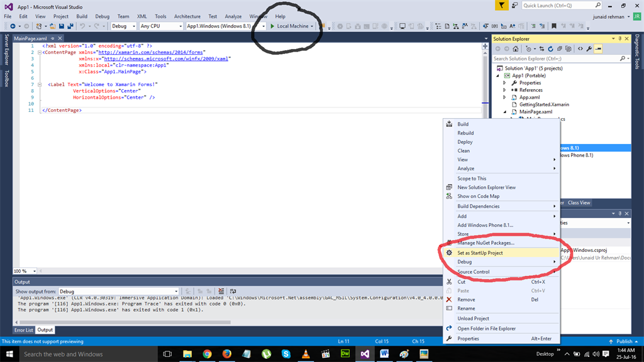The image size is (644, 362).
Task: Open Google Chrome from the taskbar
Action: (x=207, y=354)
